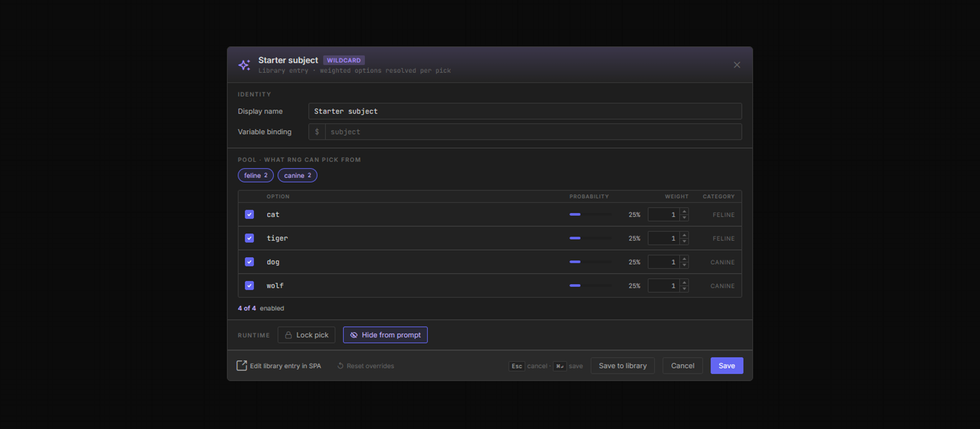Focus the tiger weight field
Viewport: 980px width, 429px height.
pyautogui.click(x=664, y=238)
